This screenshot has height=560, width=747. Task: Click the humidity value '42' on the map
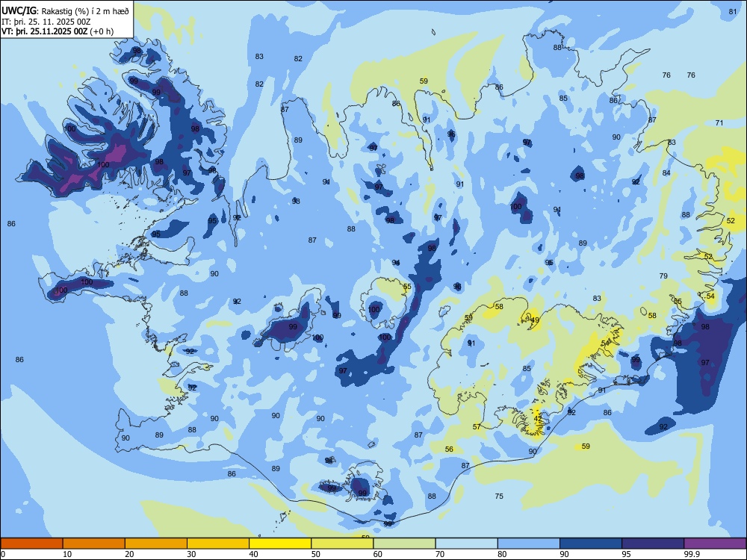click(538, 419)
